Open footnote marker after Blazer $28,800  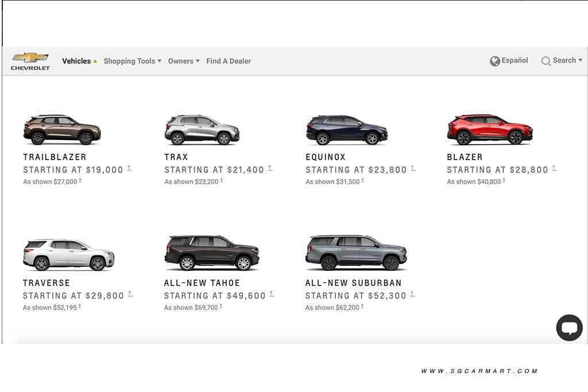point(554,168)
